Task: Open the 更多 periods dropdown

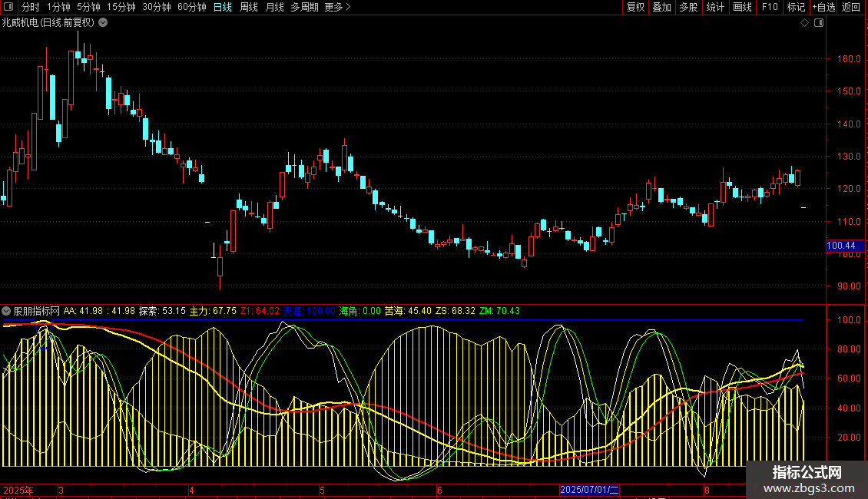Action: (337, 7)
